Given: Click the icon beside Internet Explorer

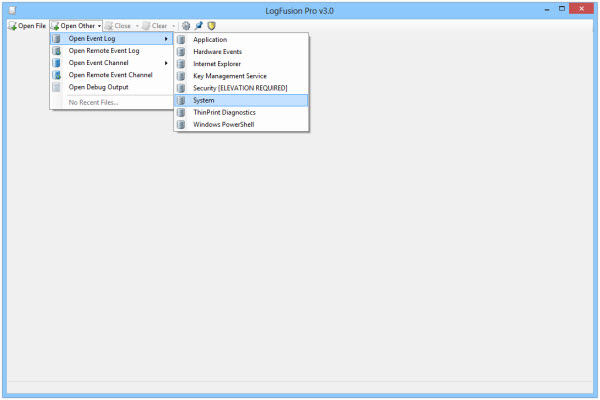Looking at the screenshot, I should [x=181, y=64].
